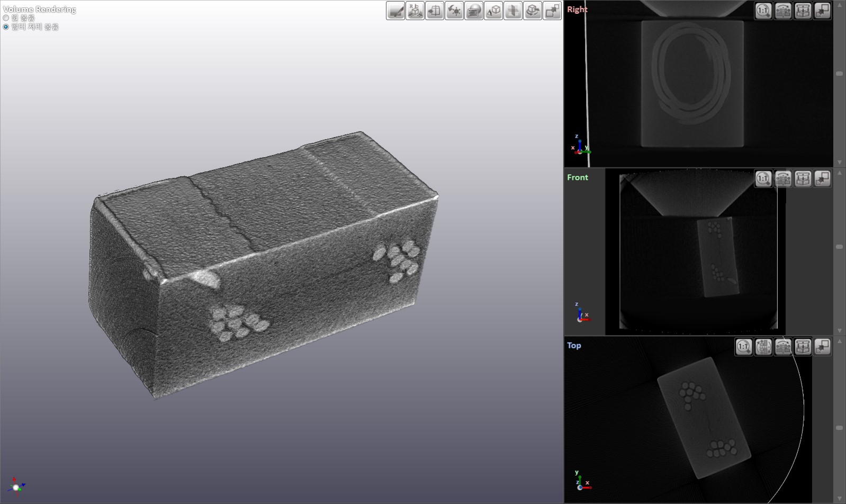The image size is (846, 504).
Task: Click the reference coordinate axes cube icon
Action: coord(415,11)
